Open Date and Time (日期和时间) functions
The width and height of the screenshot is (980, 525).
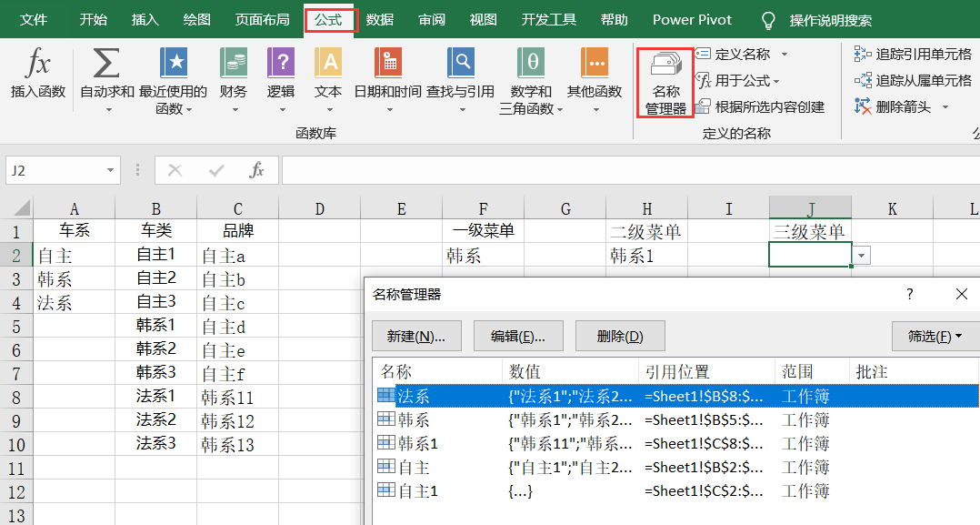[x=387, y=80]
